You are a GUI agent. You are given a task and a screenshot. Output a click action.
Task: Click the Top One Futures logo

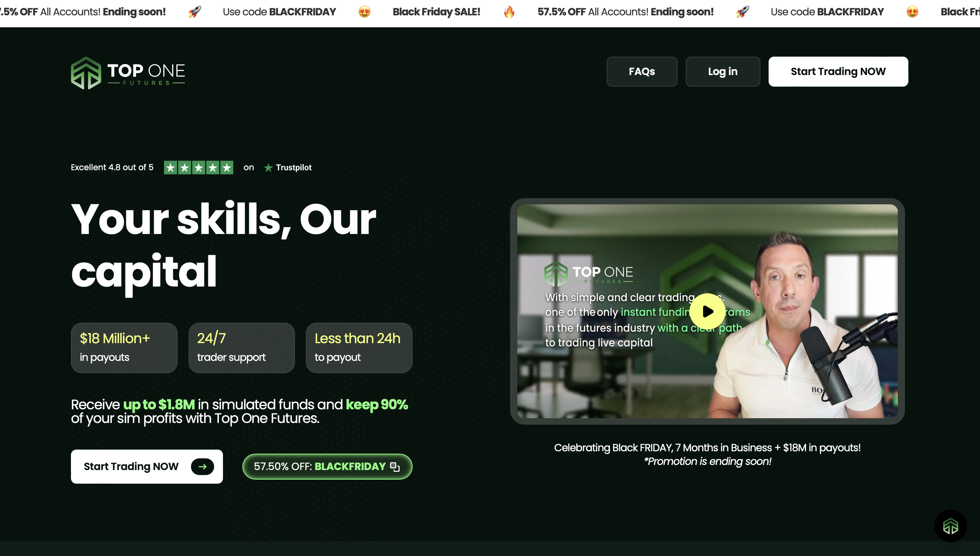tap(128, 73)
